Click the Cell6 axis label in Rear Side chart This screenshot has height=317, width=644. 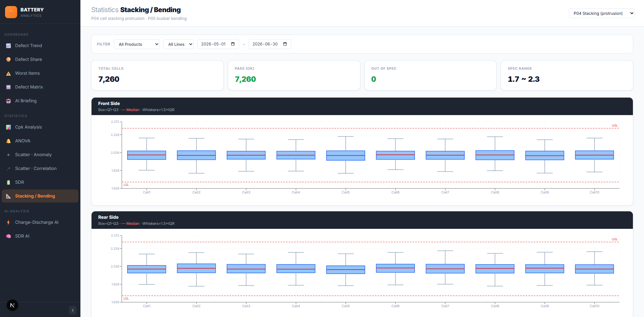pos(395,306)
